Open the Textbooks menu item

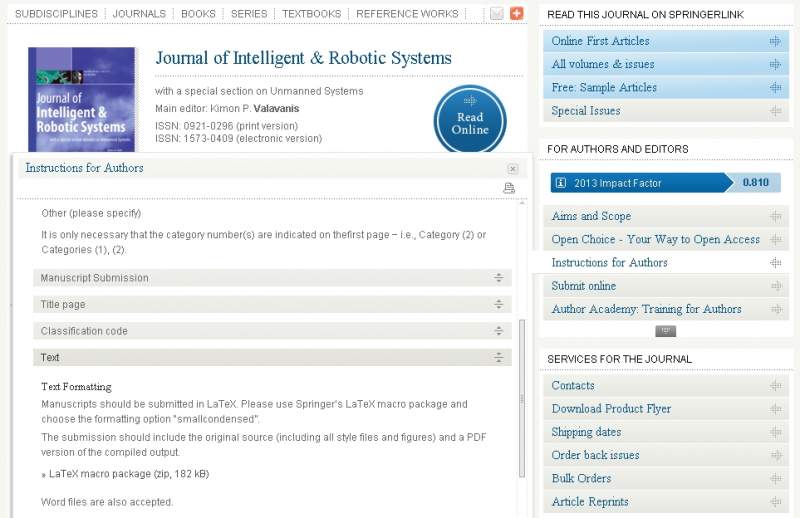pyautogui.click(x=311, y=14)
